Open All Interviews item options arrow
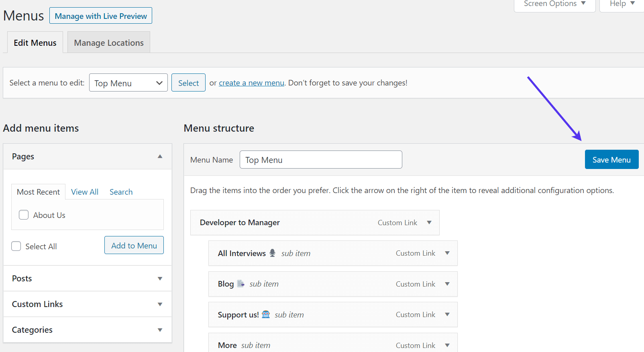Screen dimensions: 644x352 447,253
